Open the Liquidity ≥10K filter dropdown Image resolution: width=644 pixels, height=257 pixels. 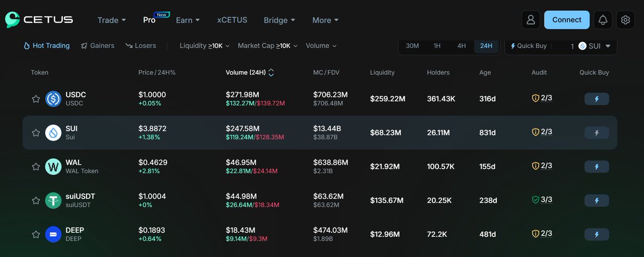tap(205, 46)
